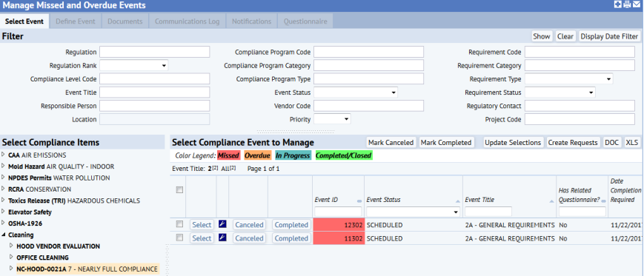Open the Questionnaire tab

click(x=305, y=21)
